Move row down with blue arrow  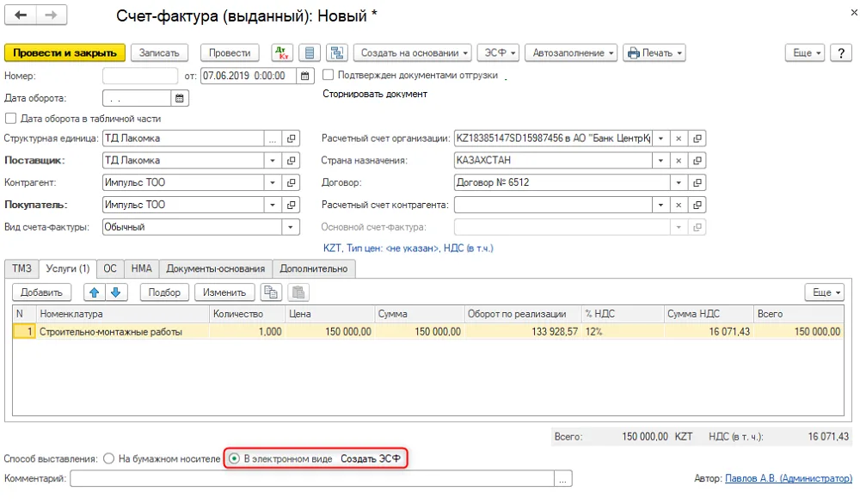(116, 292)
